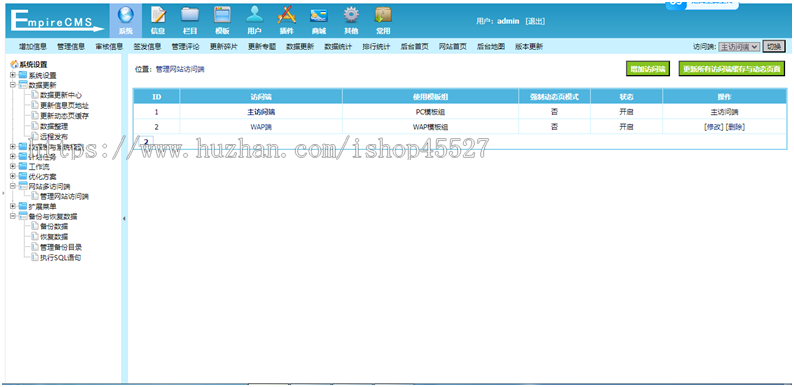Click the 切换 switch button
This screenshot has height=387, width=794.
[773, 47]
